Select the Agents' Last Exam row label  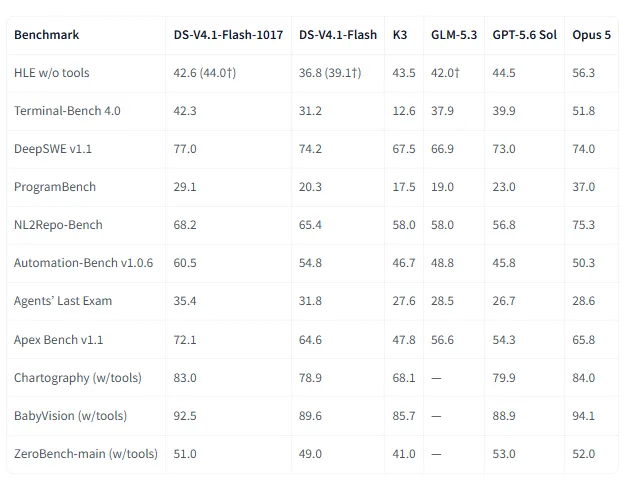63,301
